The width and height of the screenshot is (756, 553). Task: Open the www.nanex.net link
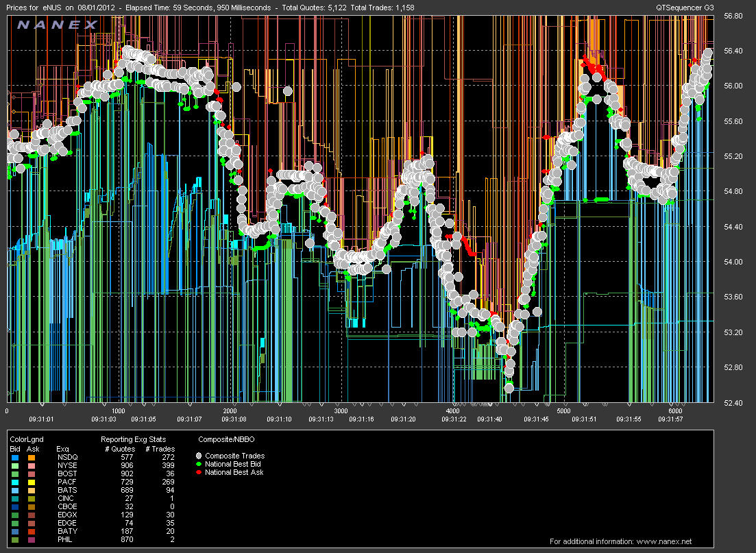[x=664, y=541]
